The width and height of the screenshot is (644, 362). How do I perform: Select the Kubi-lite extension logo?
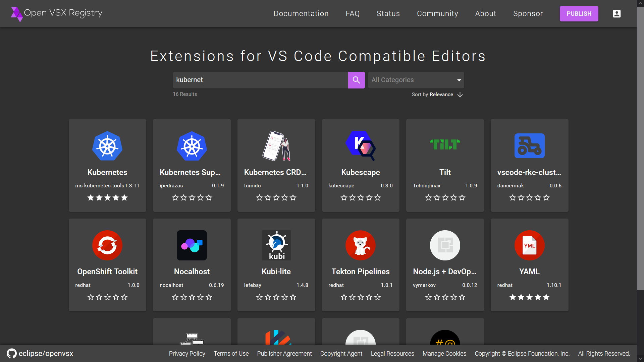(276, 245)
